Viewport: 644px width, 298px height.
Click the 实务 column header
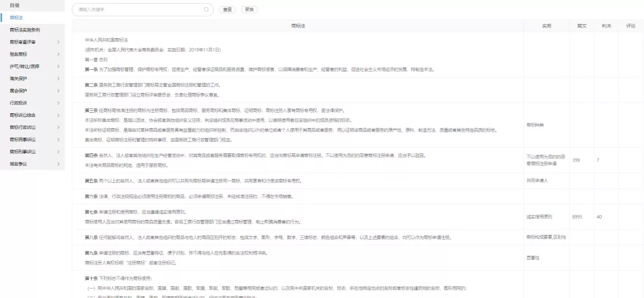tap(546, 26)
